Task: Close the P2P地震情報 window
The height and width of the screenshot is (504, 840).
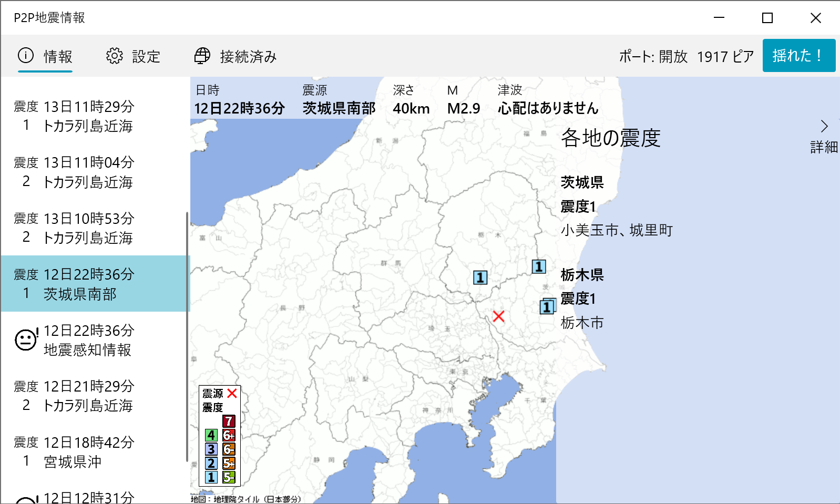Action: [x=816, y=18]
